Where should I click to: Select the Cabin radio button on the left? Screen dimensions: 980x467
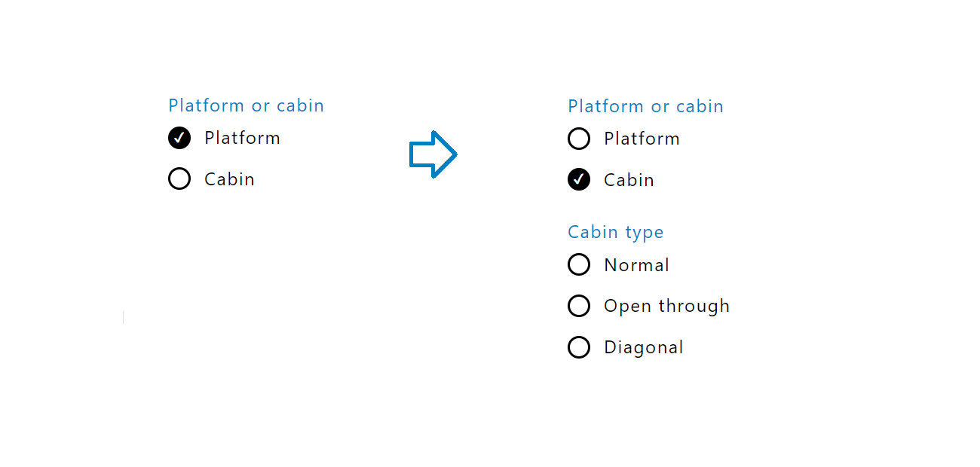tap(179, 179)
